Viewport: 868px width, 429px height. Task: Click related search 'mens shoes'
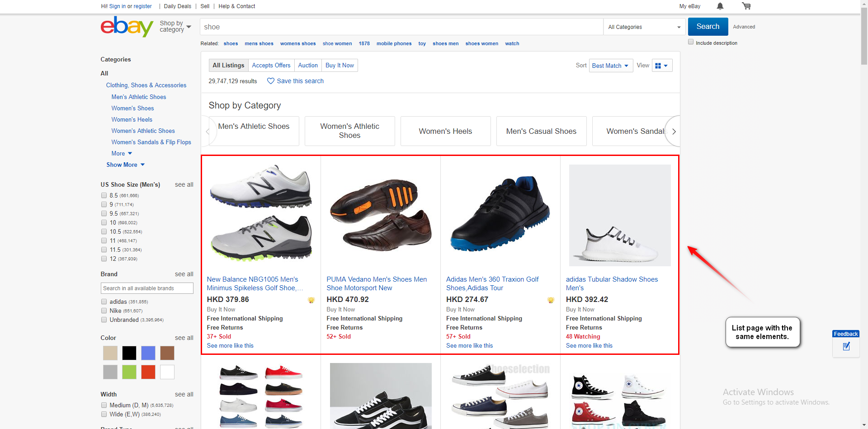[x=259, y=43]
